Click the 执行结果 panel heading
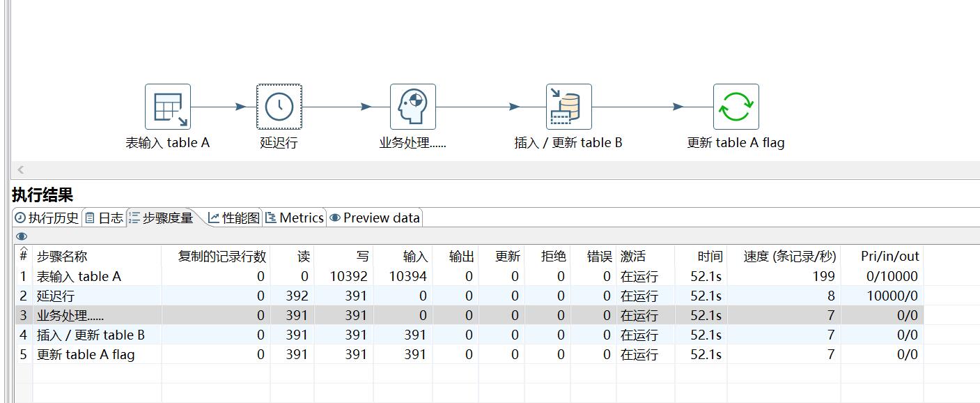This screenshot has width=980, height=403. pos(42,195)
